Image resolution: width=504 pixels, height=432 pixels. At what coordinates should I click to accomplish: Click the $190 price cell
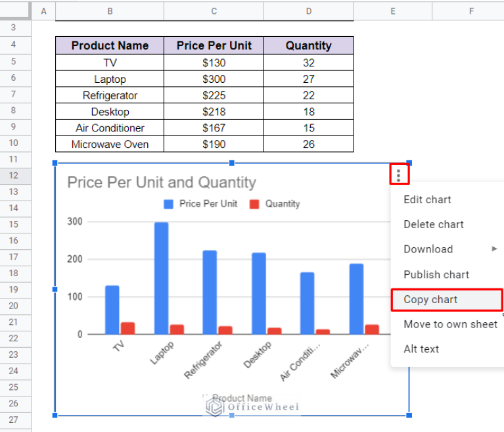tap(214, 144)
